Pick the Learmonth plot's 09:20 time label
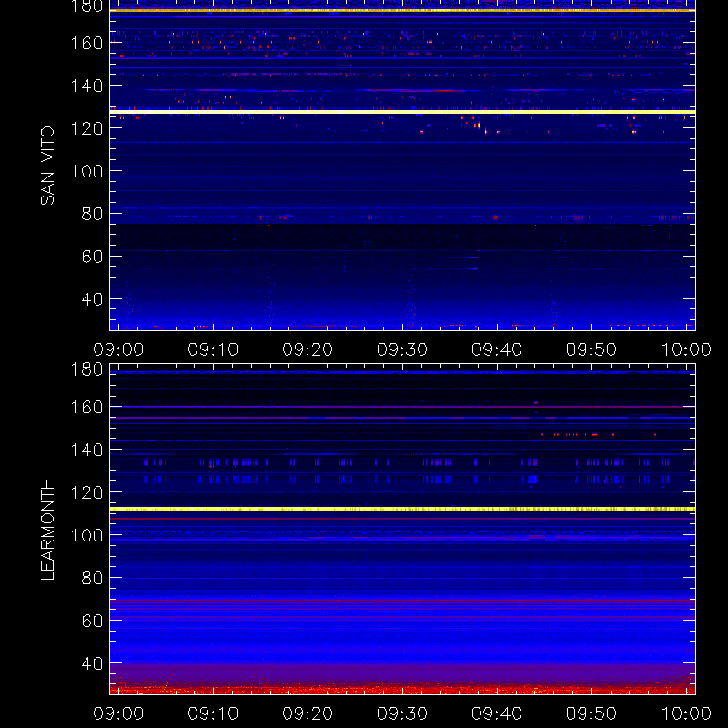 (x=308, y=713)
